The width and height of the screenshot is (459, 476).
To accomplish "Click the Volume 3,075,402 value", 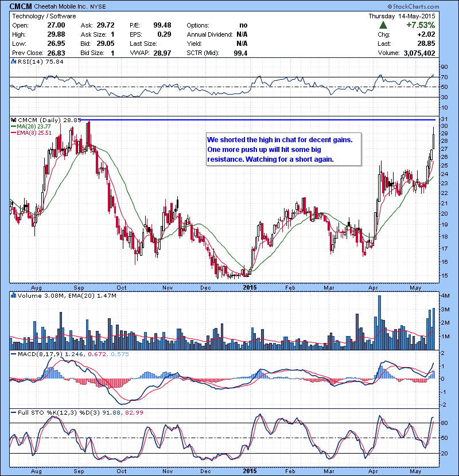I will (419, 53).
